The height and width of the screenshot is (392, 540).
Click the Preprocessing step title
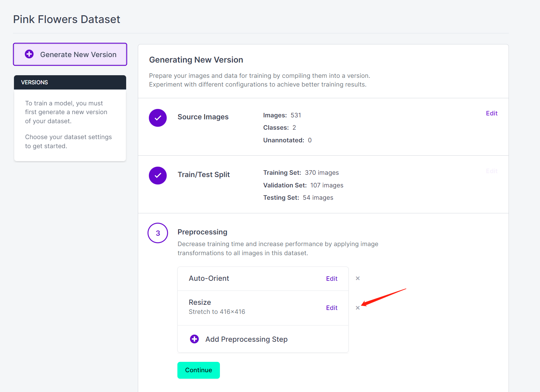(x=202, y=232)
